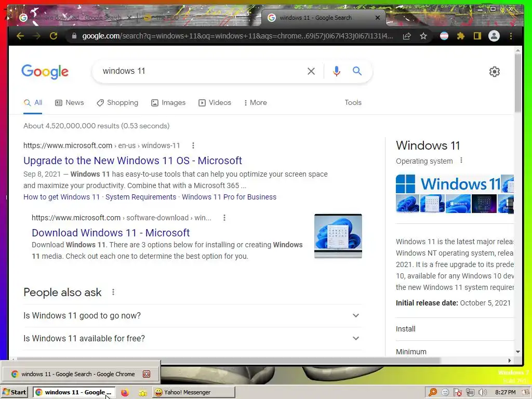
Task: View site lock info in address bar
Action: click(x=74, y=36)
